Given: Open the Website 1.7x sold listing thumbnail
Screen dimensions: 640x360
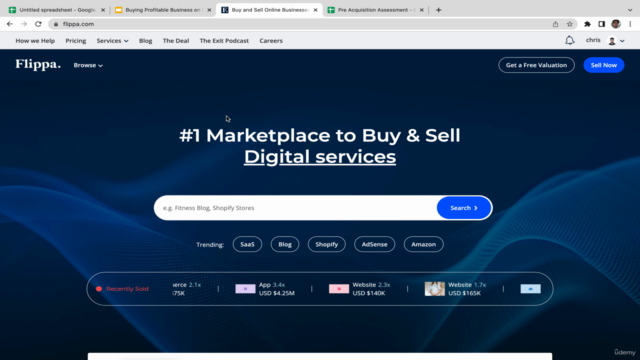Looking at the screenshot, I should point(435,289).
